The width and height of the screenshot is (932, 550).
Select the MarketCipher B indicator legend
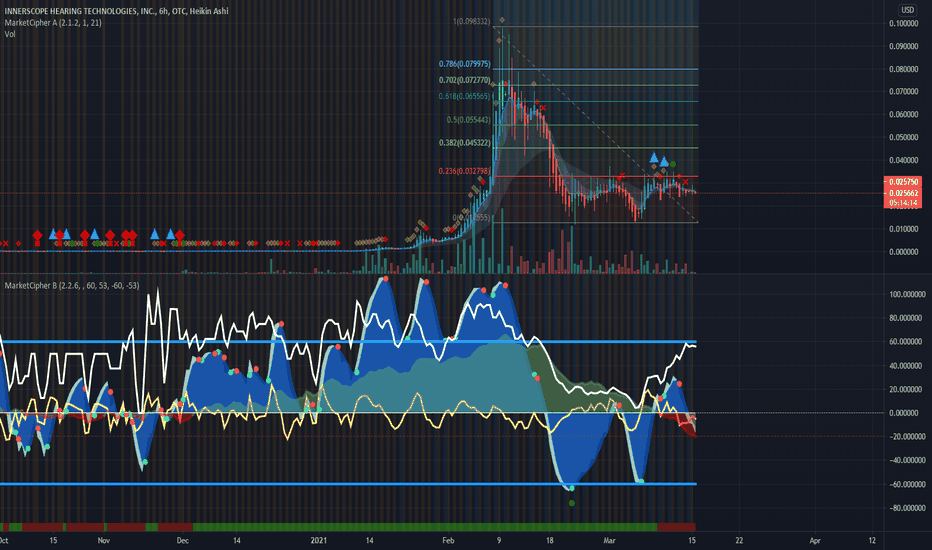(x=72, y=285)
